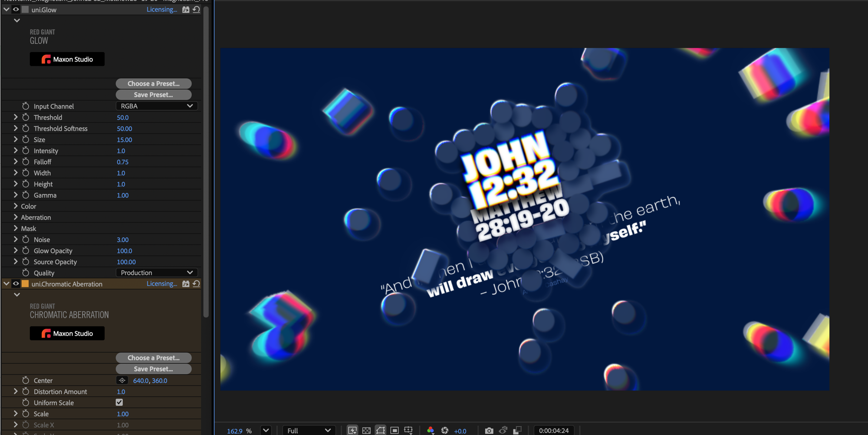Show last snapshot in viewer

(x=503, y=430)
